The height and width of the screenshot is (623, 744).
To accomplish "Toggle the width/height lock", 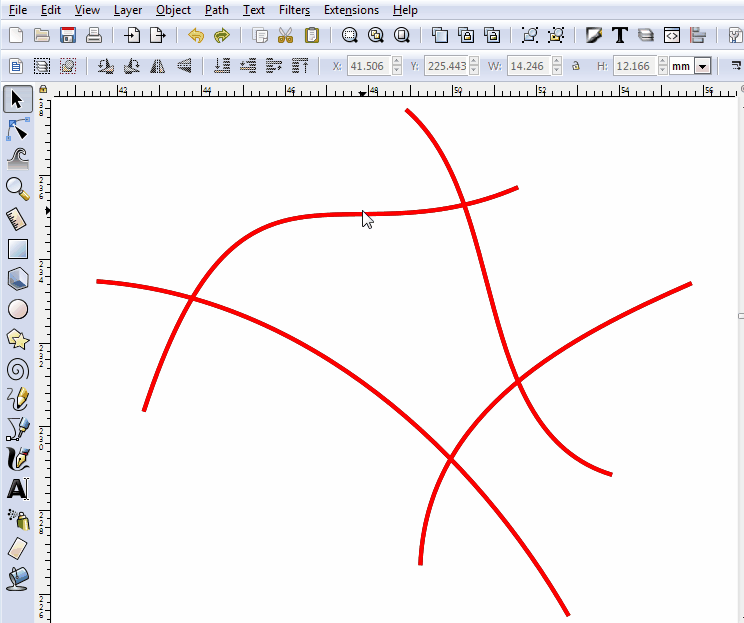I will pos(576,66).
